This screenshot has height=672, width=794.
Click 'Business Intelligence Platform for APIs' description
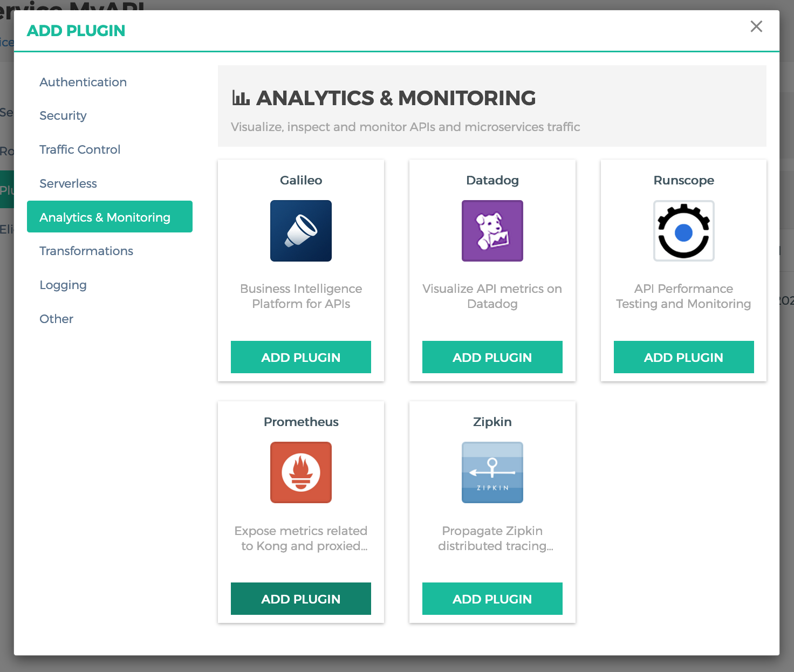(x=301, y=296)
